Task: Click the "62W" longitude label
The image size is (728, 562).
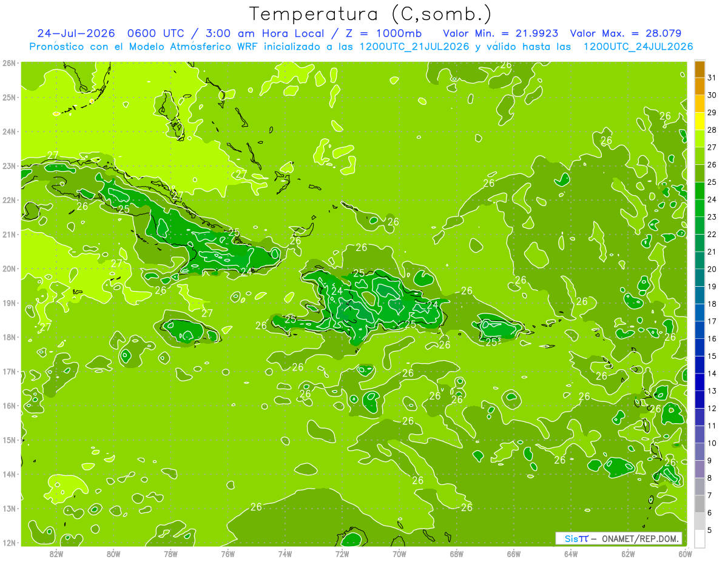Action: pyautogui.click(x=628, y=554)
